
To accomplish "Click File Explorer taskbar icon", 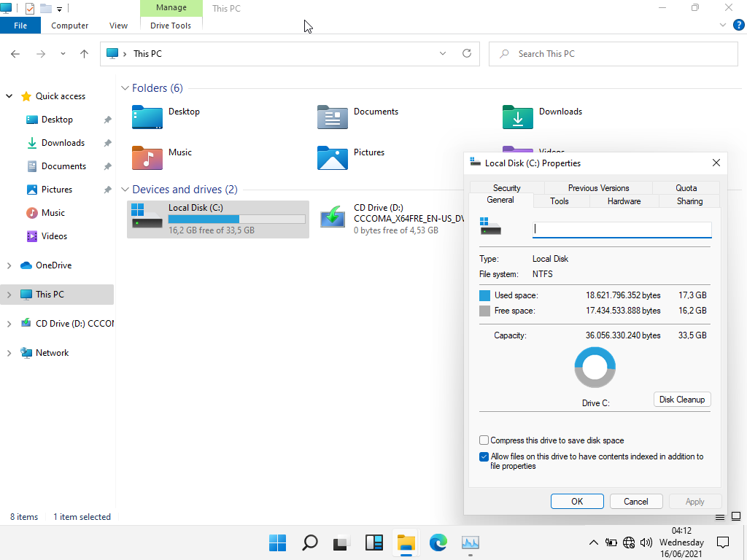I will pyautogui.click(x=406, y=542).
